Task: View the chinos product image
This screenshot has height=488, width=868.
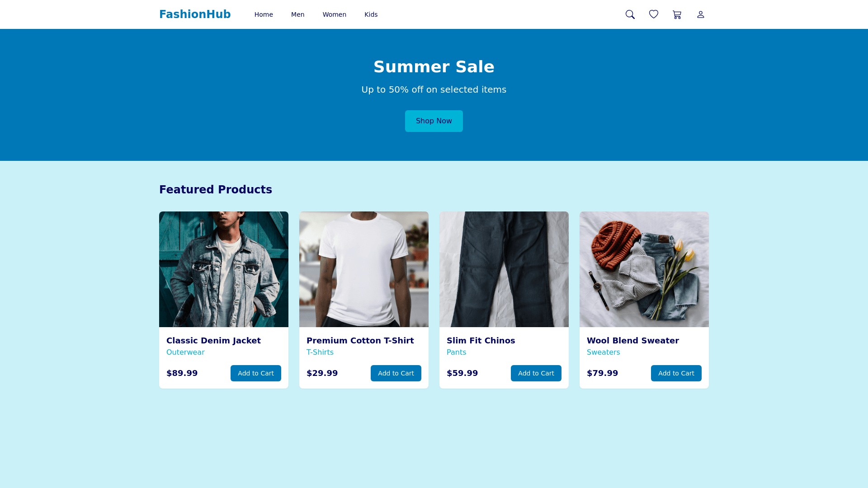Action: tap(504, 269)
